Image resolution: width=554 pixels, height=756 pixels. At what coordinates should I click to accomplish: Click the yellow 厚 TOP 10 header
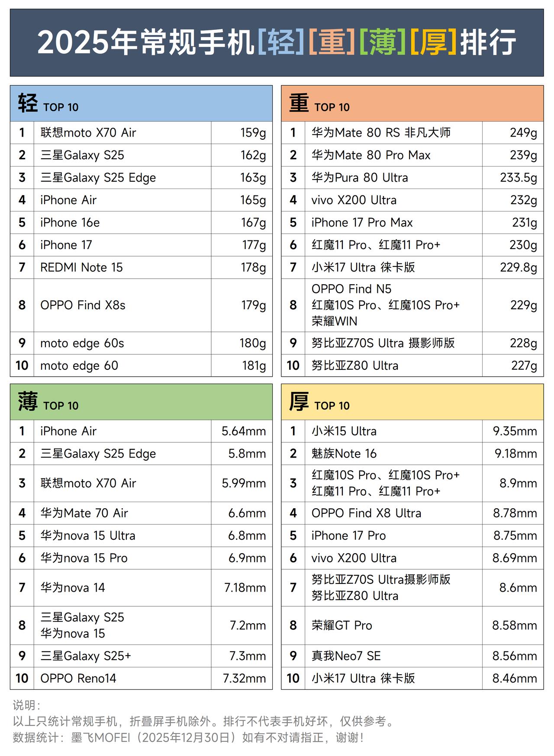(x=412, y=402)
